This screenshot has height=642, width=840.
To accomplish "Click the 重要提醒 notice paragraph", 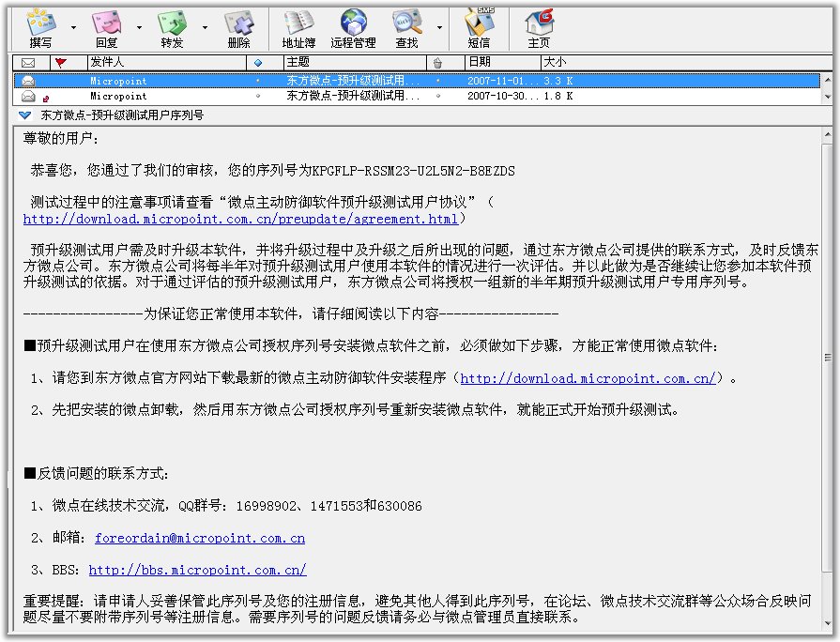I will (x=418, y=609).
